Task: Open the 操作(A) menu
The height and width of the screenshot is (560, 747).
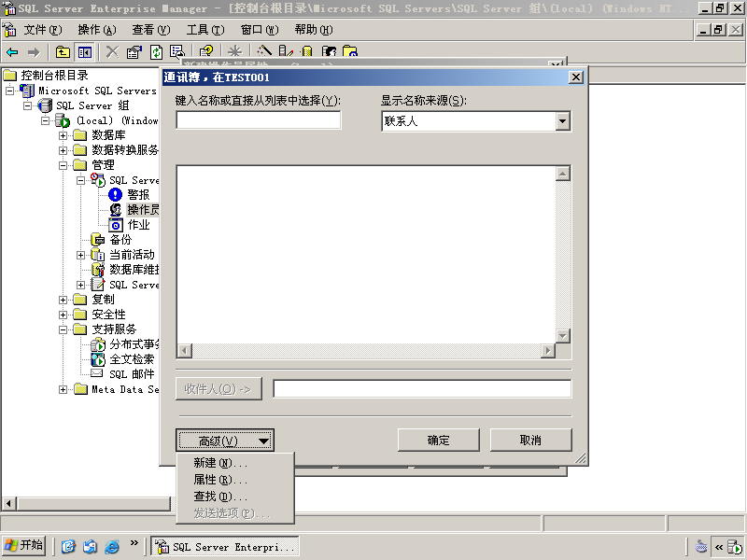Action: [x=97, y=30]
